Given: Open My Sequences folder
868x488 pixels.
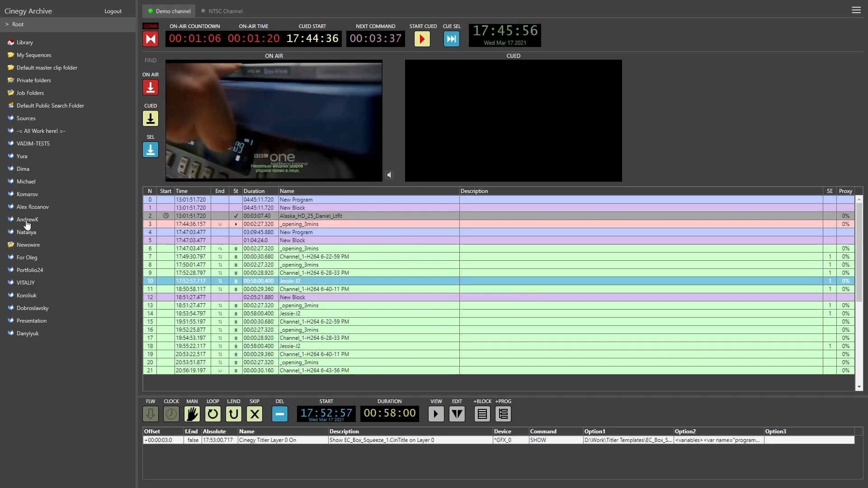Looking at the screenshot, I should (x=34, y=55).
